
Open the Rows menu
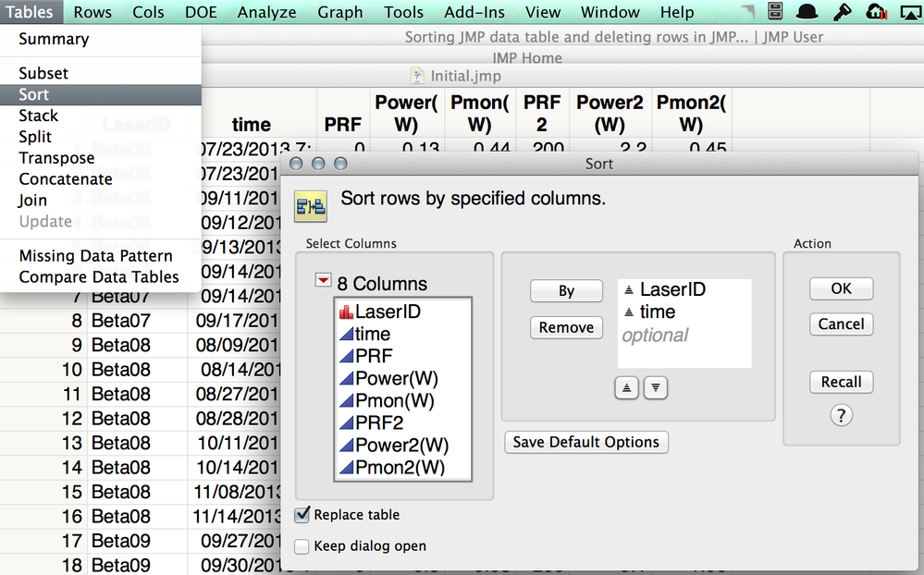[x=92, y=12]
